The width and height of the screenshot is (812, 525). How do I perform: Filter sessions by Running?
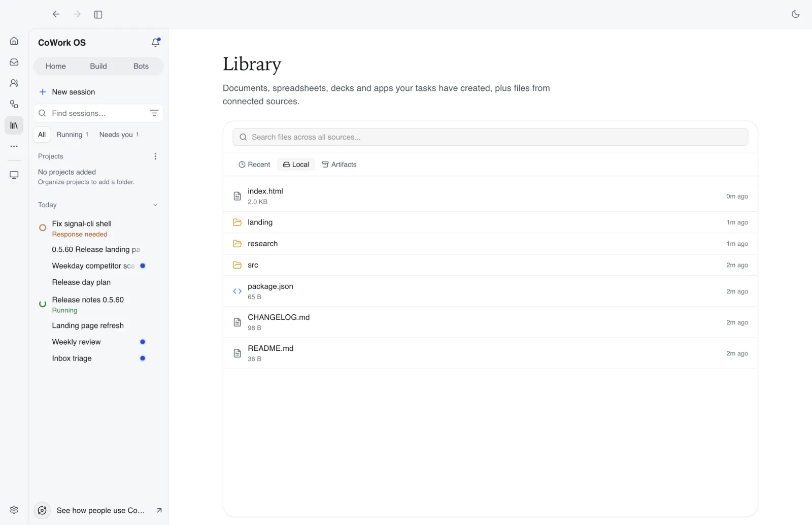click(x=73, y=135)
